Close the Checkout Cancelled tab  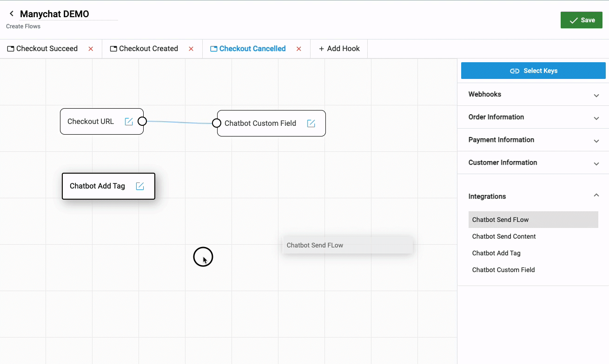pos(299,49)
